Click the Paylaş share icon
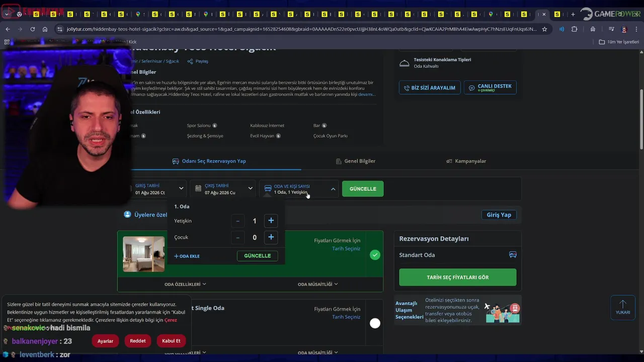This screenshot has width=644, height=362. [190, 61]
